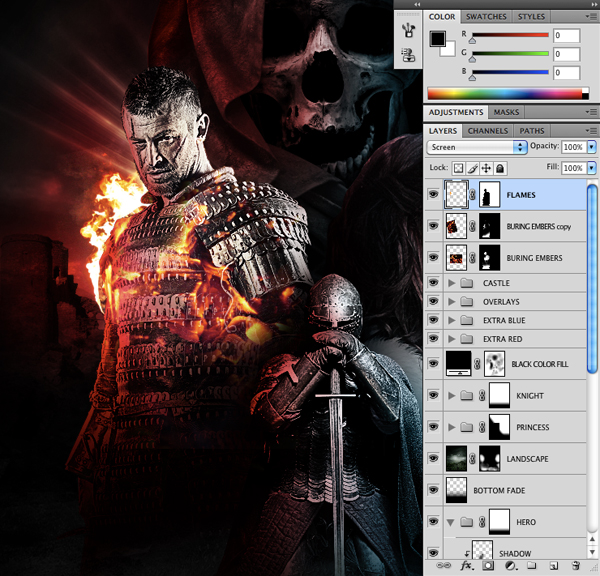Open the Screen blend mode dropdown
600x576 pixels.
tap(476, 147)
